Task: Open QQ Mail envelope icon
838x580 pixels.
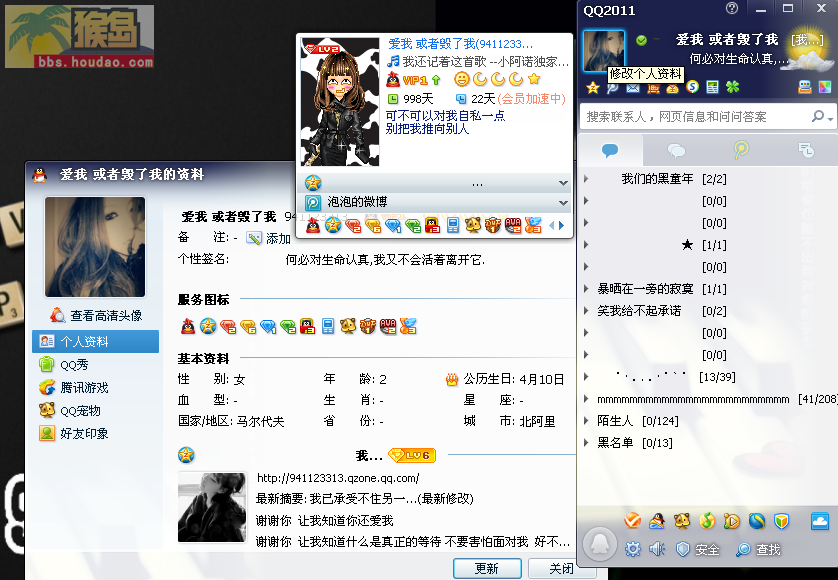Action: click(633, 88)
